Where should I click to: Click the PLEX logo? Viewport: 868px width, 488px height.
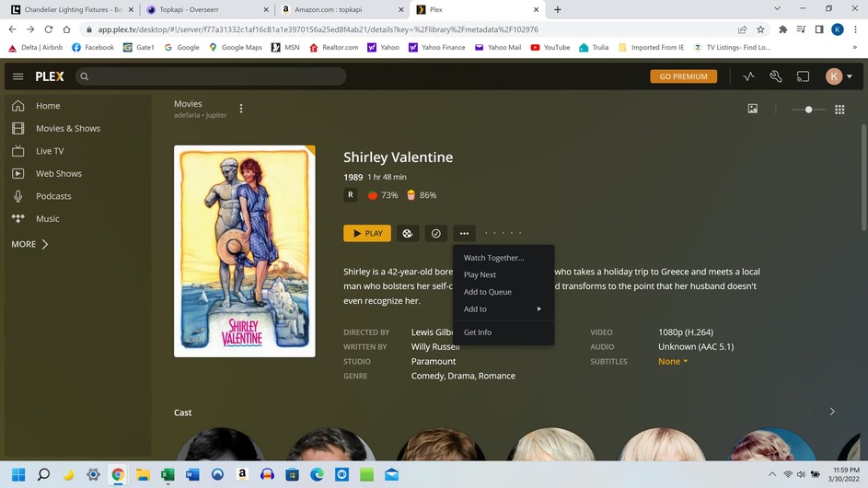(x=50, y=76)
